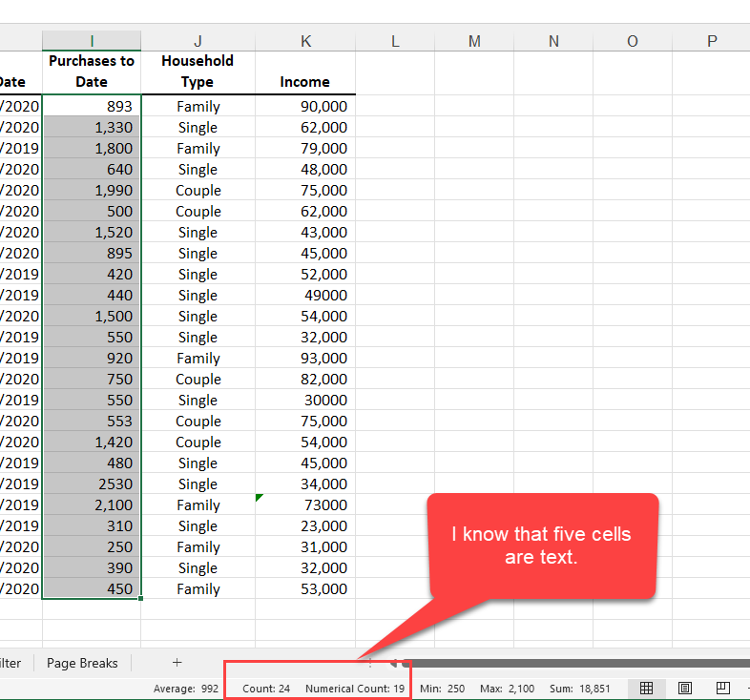Switch to Page Layout view
Screen dimensions: 750x700
click(685, 688)
